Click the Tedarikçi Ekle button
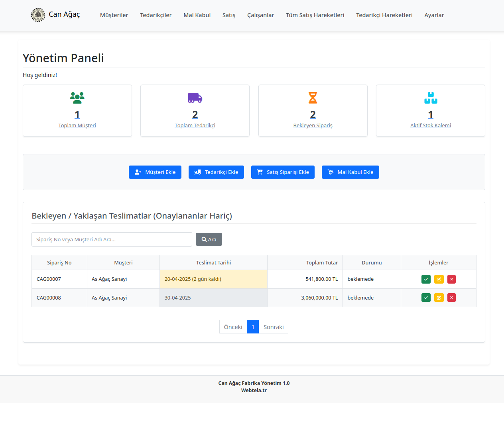The height and width of the screenshot is (424, 504). point(216,172)
